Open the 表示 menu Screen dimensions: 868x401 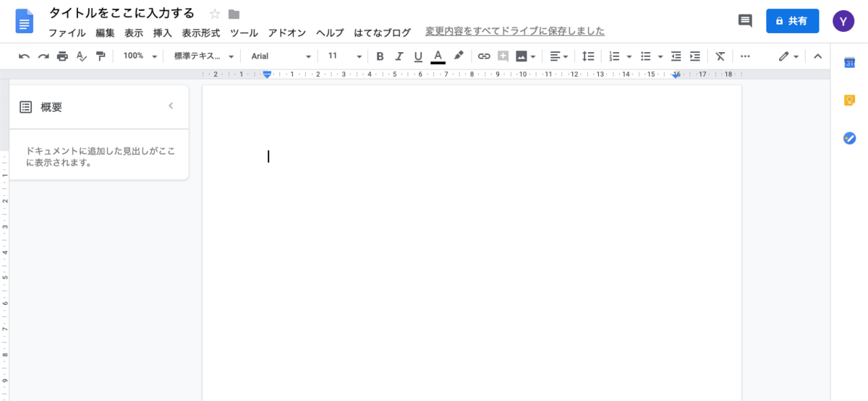(x=134, y=33)
